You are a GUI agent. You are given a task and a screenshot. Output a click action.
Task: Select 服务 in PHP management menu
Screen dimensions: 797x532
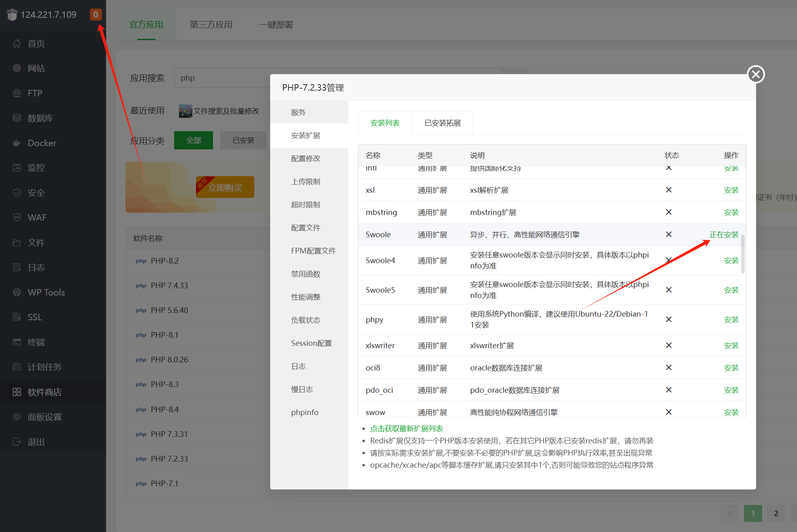[x=309, y=112]
